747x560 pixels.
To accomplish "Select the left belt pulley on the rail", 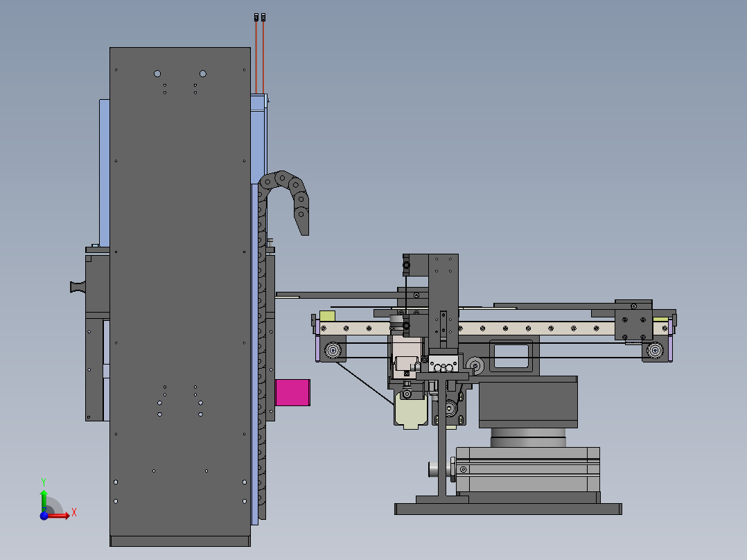I will pyautogui.click(x=333, y=350).
